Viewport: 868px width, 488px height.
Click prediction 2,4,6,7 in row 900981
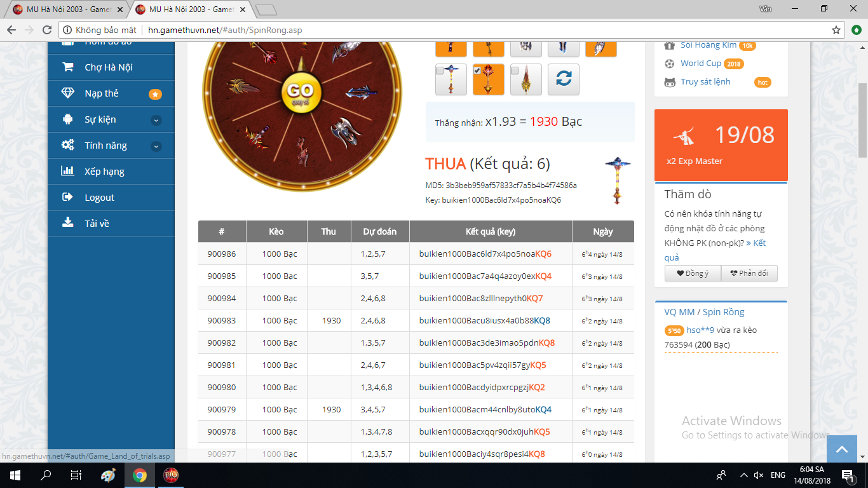[x=373, y=365]
